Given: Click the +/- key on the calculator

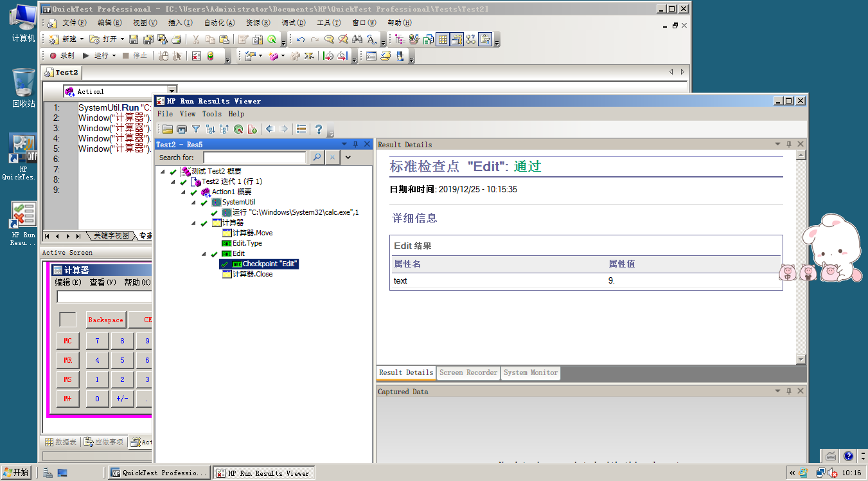Looking at the screenshot, I should [122, 399].
